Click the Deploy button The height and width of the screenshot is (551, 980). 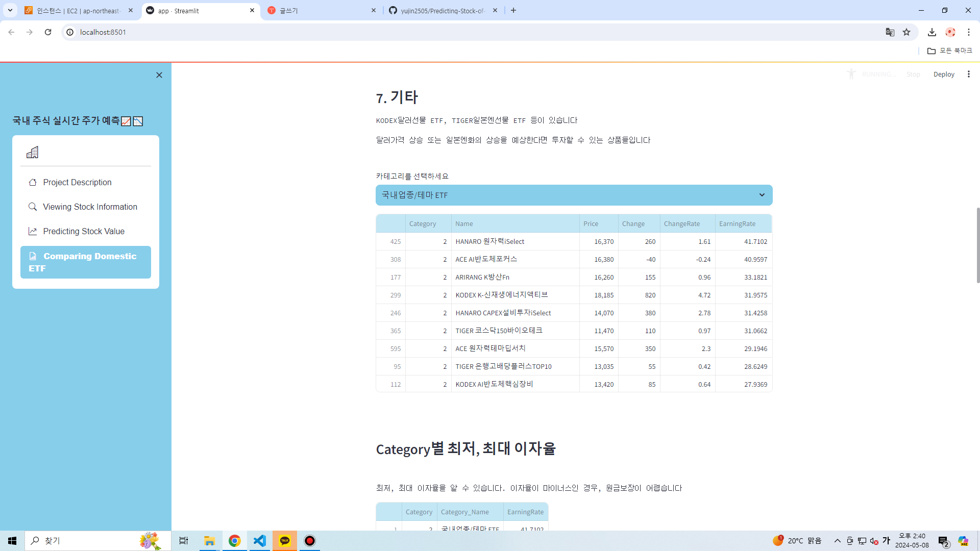coord(944,74)
